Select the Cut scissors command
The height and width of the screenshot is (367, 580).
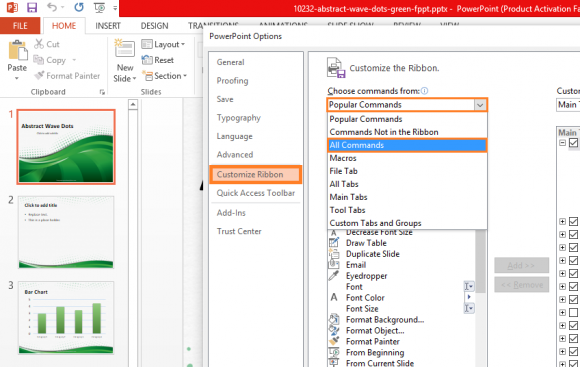[x=47, y=44]
